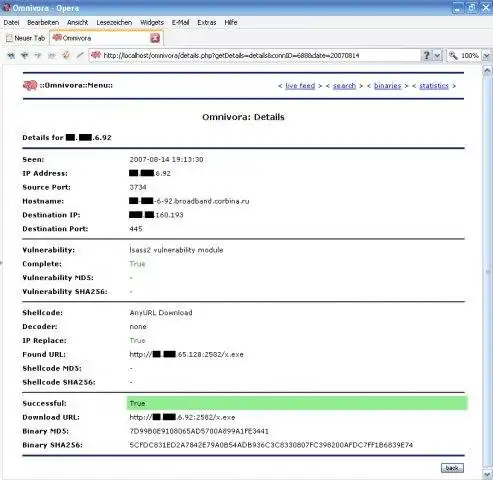Maximize the Opera window
493x480 pixels.
(x=471, y=8)
